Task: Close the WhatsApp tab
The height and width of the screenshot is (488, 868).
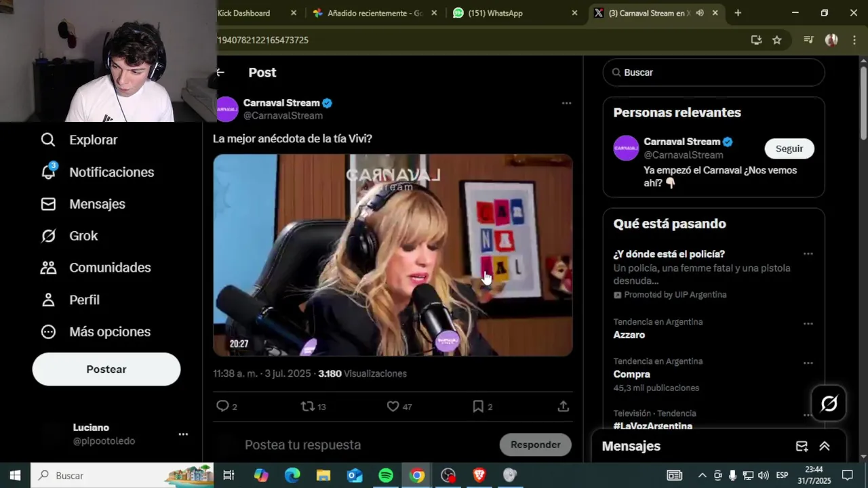Action: tap(574, 13)
